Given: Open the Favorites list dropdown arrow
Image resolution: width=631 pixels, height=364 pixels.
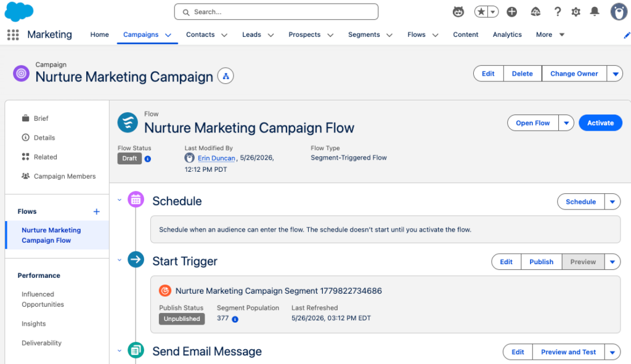Looking at the screenshot, I should pyautogui.click(x=493, y=12).
